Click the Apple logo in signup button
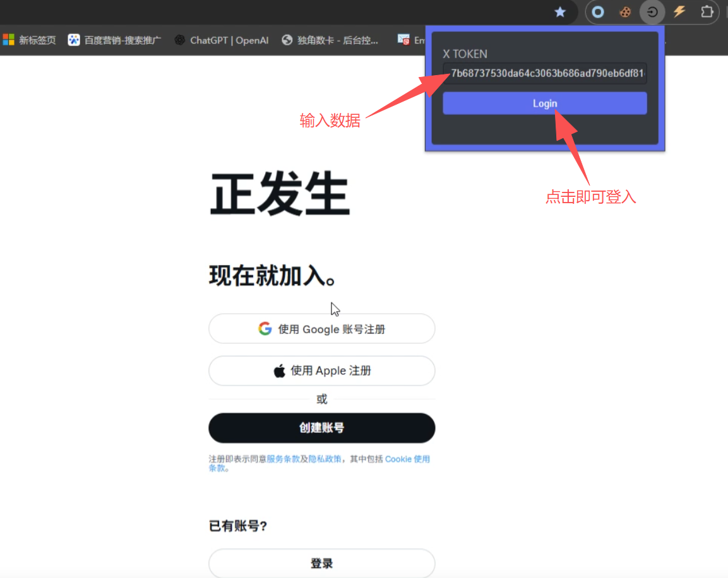The width and height of the screenshot is (728, 578). [x=279, y=370]
